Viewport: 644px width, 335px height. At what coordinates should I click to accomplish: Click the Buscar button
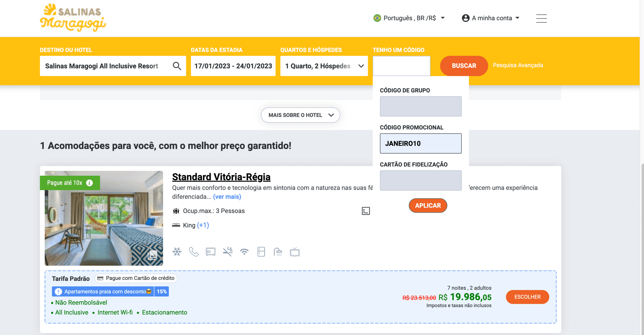point(464,66)
